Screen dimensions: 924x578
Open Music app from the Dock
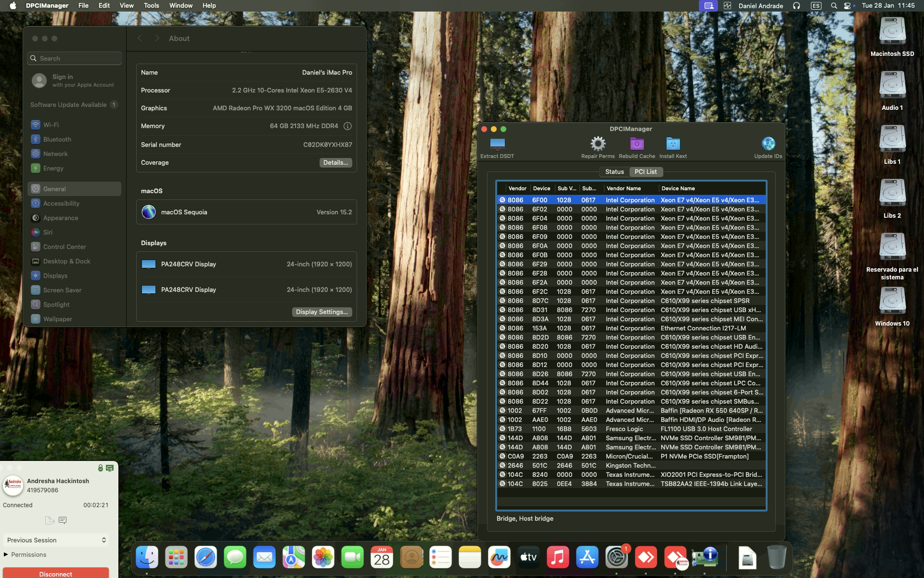(558, 557)
